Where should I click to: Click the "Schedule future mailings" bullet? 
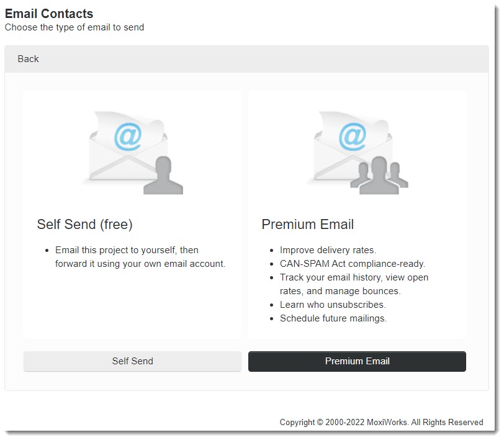pyautogui.click(x=333, y=318)
